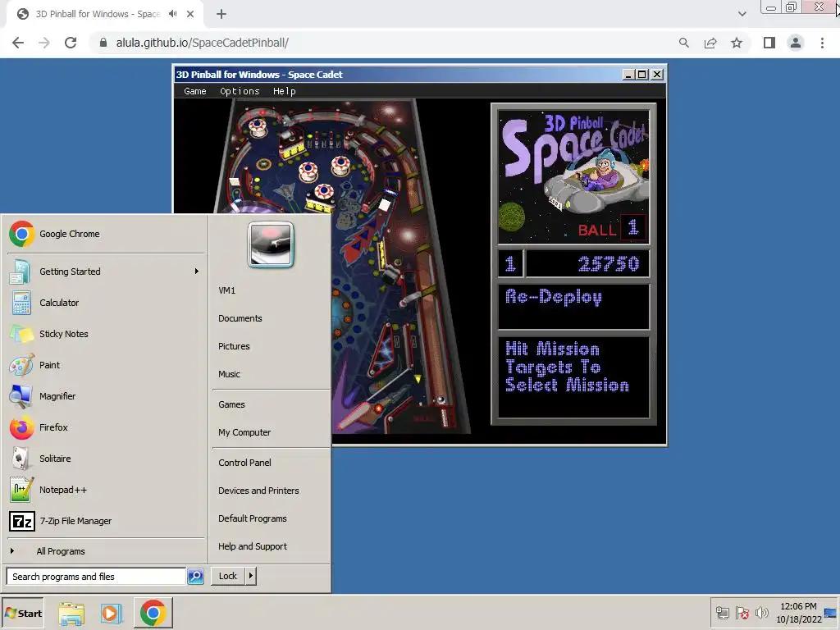Viewport: 840px width, 630px height.
Task: Open Sticky Notes
Action: 106,334
